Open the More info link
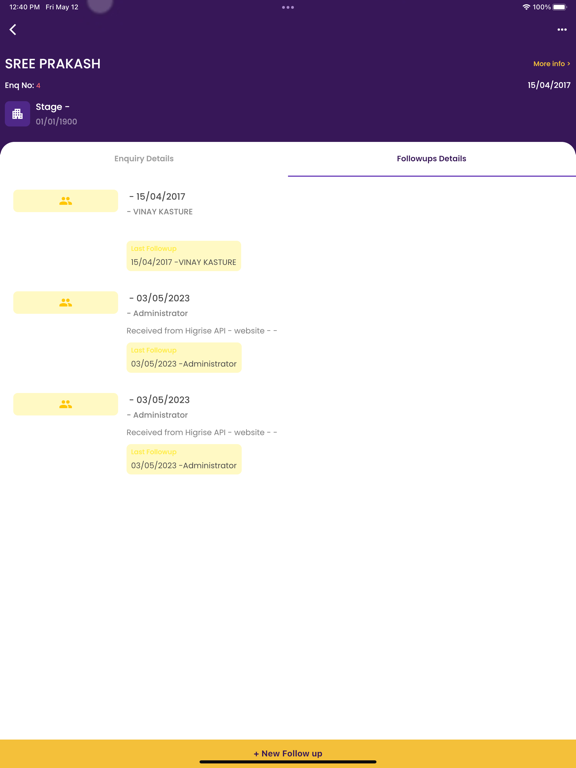 pyautogui.click(x=552, y=64)
